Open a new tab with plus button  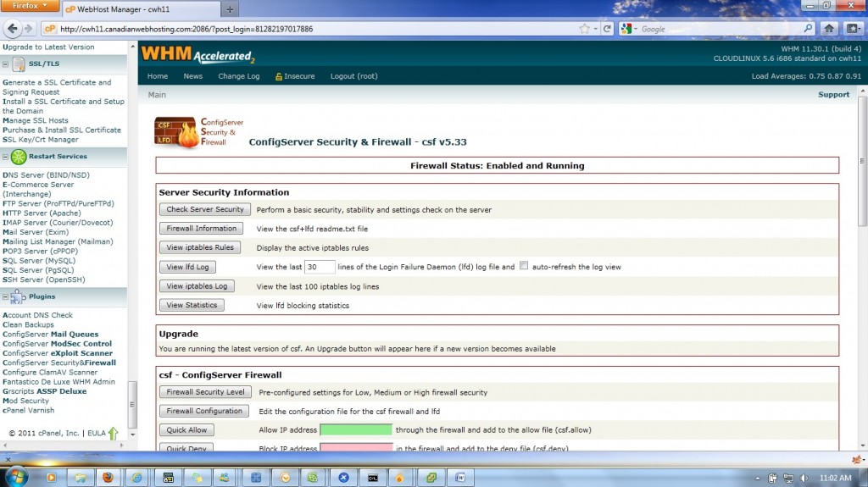click(230, 8)
